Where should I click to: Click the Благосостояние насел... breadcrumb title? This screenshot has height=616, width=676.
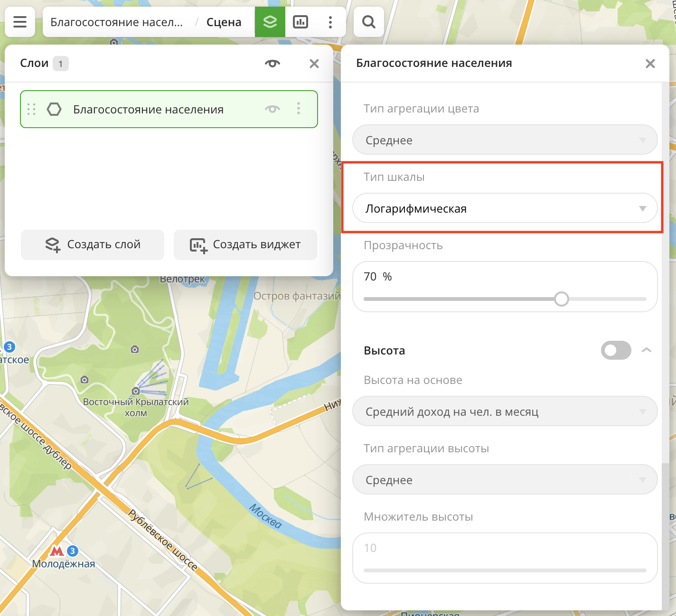pos(117,22)
